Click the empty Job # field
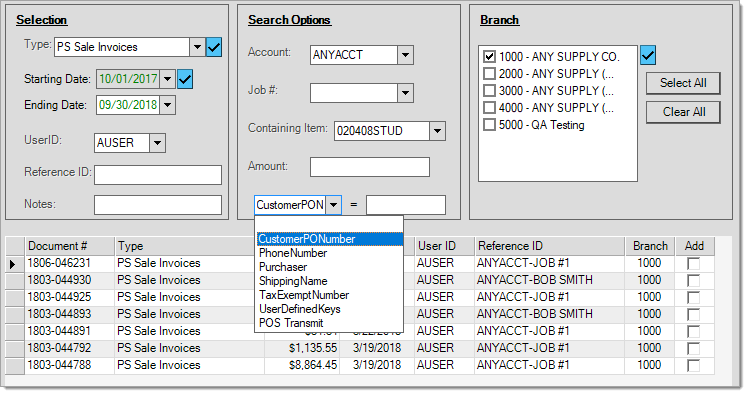This screenshot has width=747, height=394. (353, 93)
